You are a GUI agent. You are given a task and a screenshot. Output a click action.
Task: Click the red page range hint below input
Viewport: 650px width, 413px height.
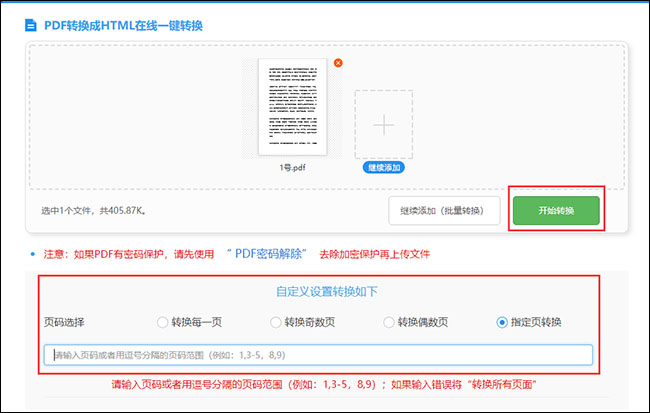(327, 383)
